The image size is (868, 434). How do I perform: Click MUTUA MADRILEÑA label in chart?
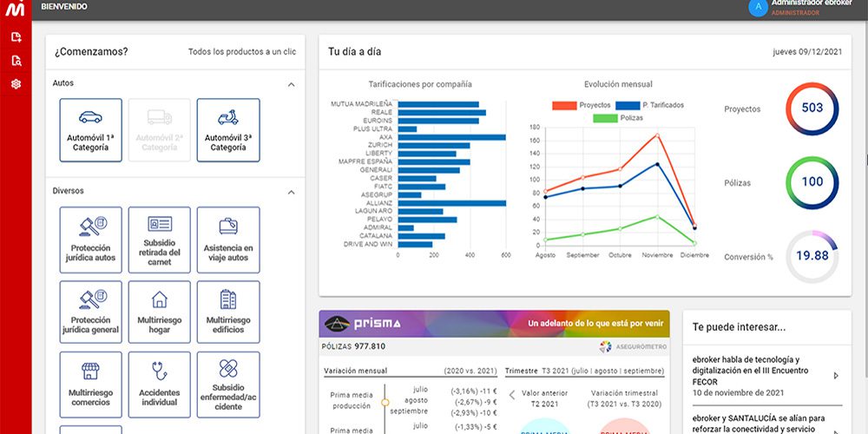pos(361,103)
